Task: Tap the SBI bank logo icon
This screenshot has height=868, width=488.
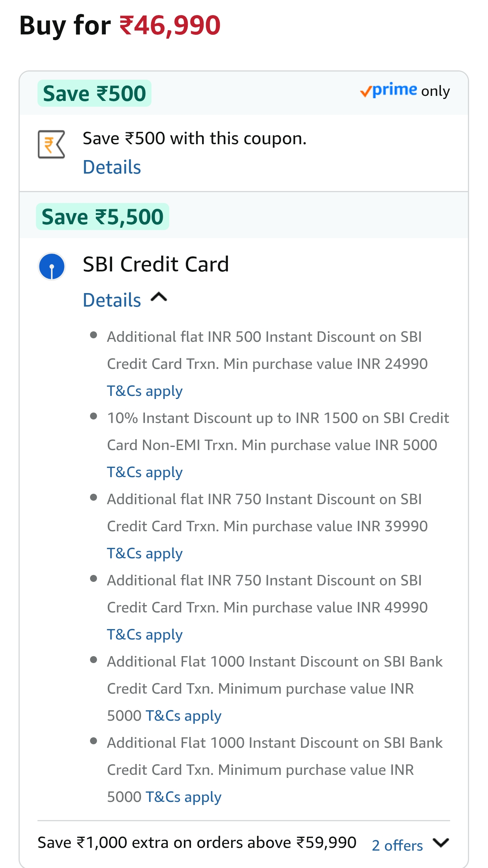Action: point(52,266)
